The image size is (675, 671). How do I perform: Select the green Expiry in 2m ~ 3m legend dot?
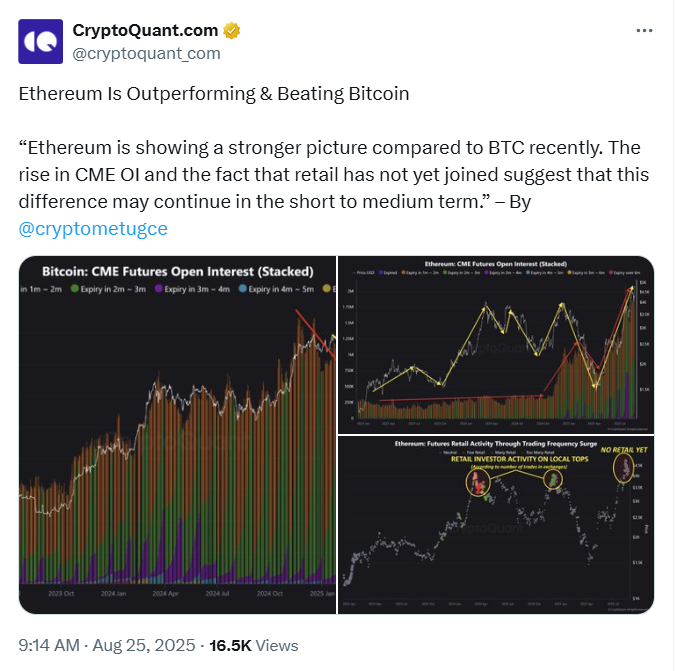(x=74, y=289)
